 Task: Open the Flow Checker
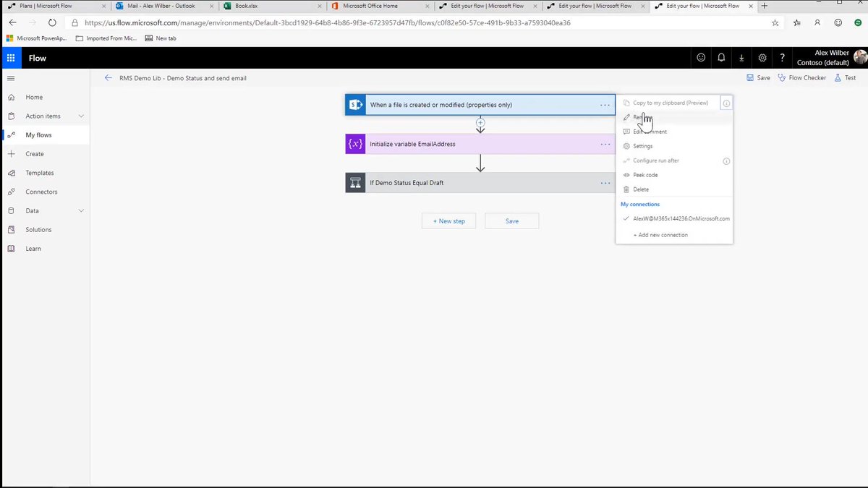[x=801, y=78]
